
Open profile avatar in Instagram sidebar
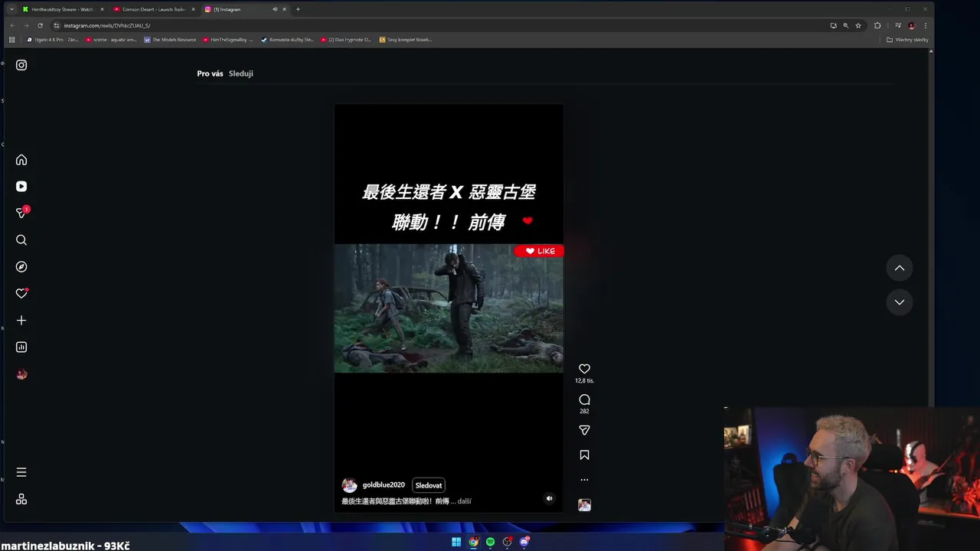point(21,374)
